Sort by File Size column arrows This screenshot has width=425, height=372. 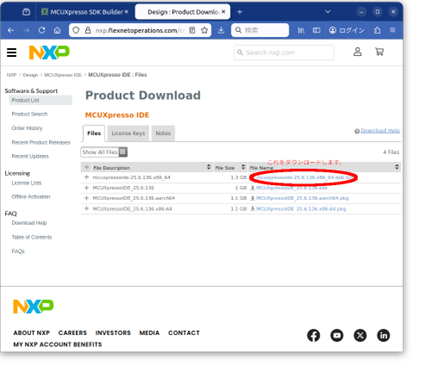click(243, 167)
